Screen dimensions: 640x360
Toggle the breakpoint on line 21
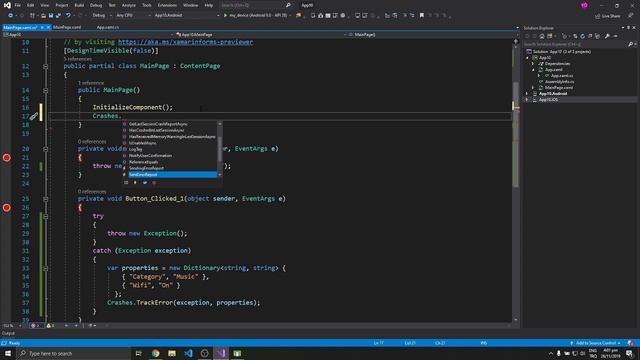(x=7, y=158)
